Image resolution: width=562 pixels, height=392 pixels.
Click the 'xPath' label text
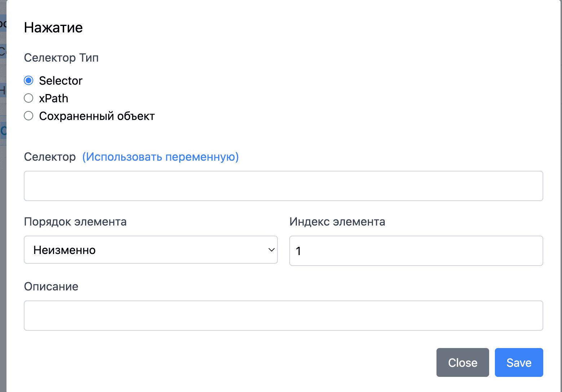pos(53,98)
